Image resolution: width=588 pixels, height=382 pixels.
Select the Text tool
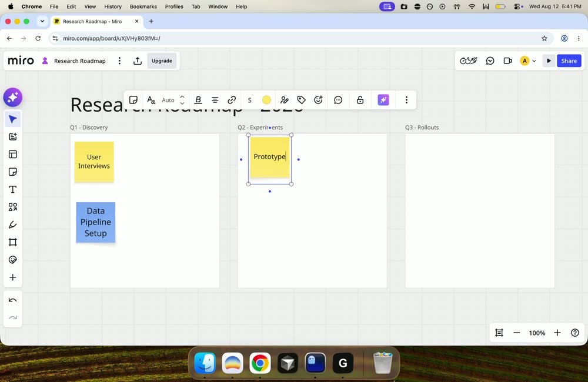(13, 189)
